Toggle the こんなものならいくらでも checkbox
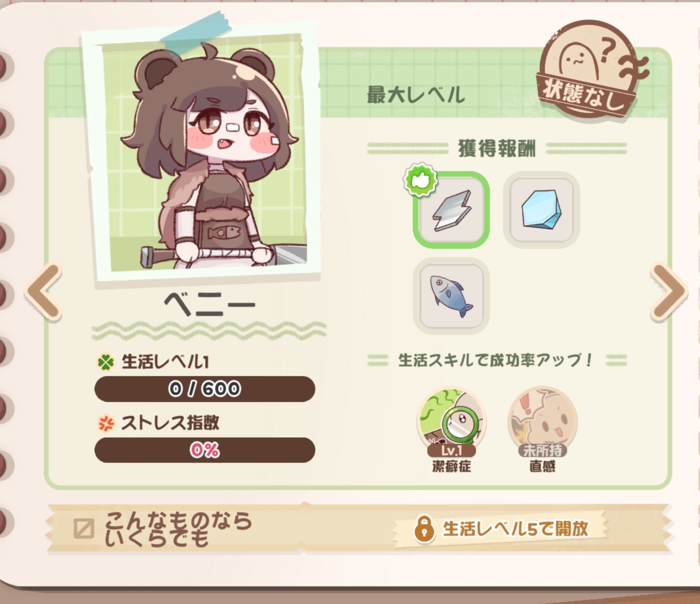 (x=84, y=529)
